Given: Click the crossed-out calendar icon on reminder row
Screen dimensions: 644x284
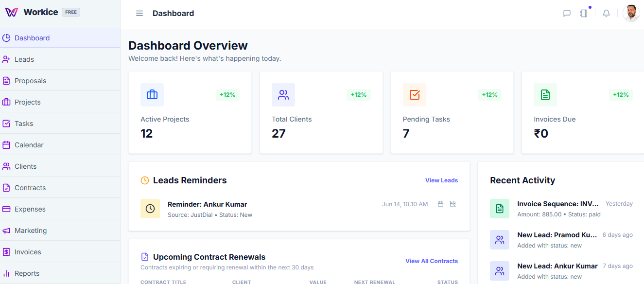Looking at the screenshot, I should [x=453, y=204].
